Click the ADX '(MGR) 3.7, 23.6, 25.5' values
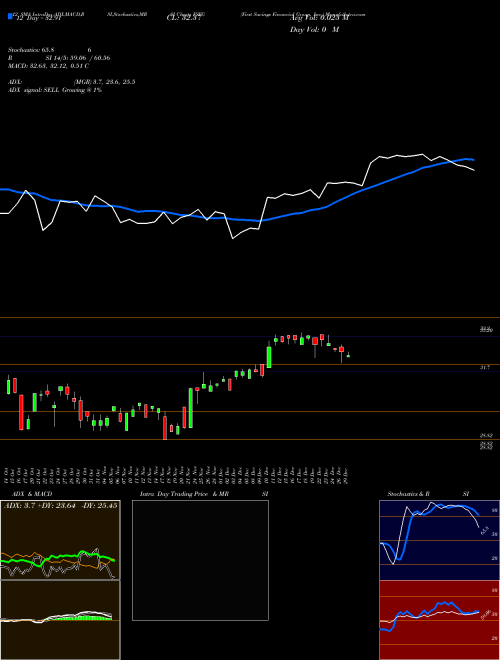This screenshot has width=500, height=660. pos(104,82)
